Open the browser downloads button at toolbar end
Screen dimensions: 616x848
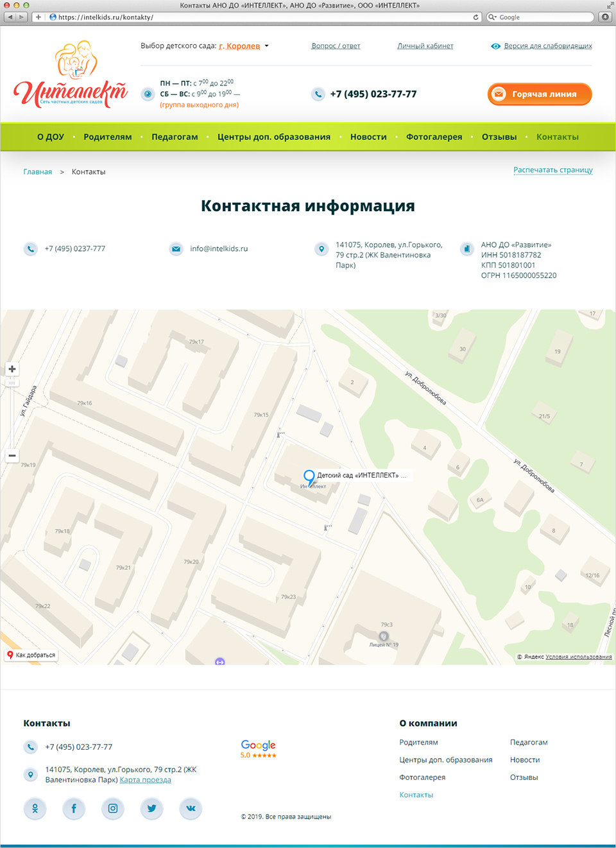605,17
